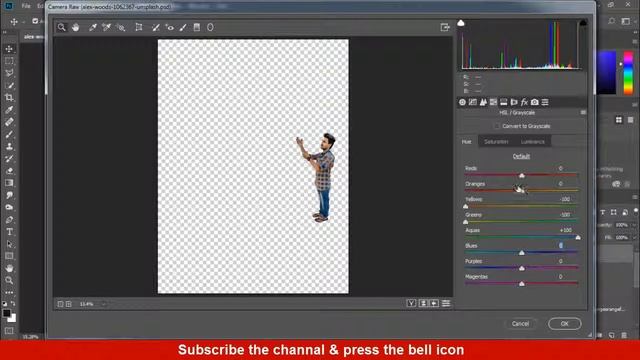Click the Cancel button
The image size is (640, 360).
[x=520, y=324]
